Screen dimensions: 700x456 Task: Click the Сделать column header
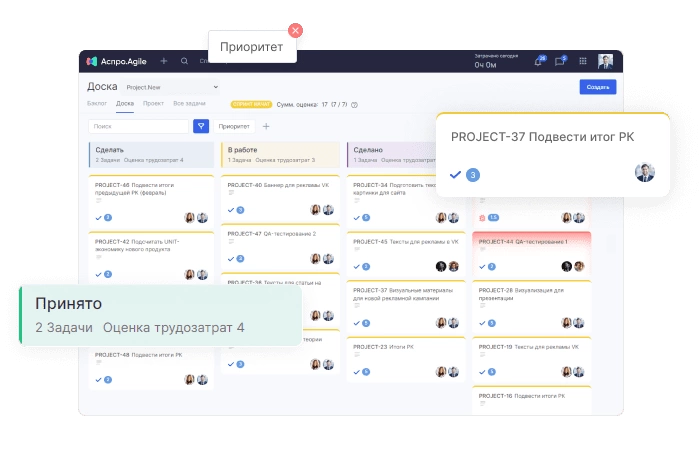(151, 155)
